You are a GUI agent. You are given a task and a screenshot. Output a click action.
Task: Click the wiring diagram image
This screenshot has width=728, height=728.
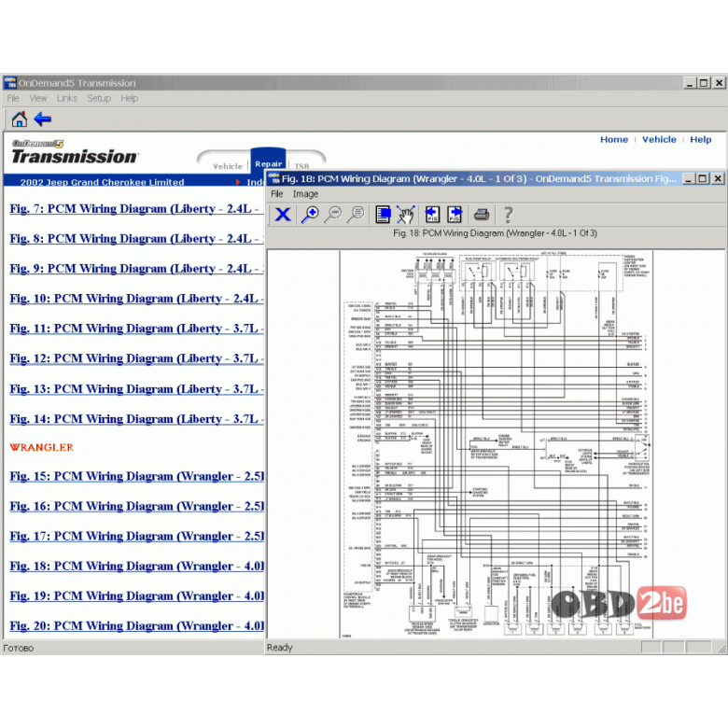(497, 444)
